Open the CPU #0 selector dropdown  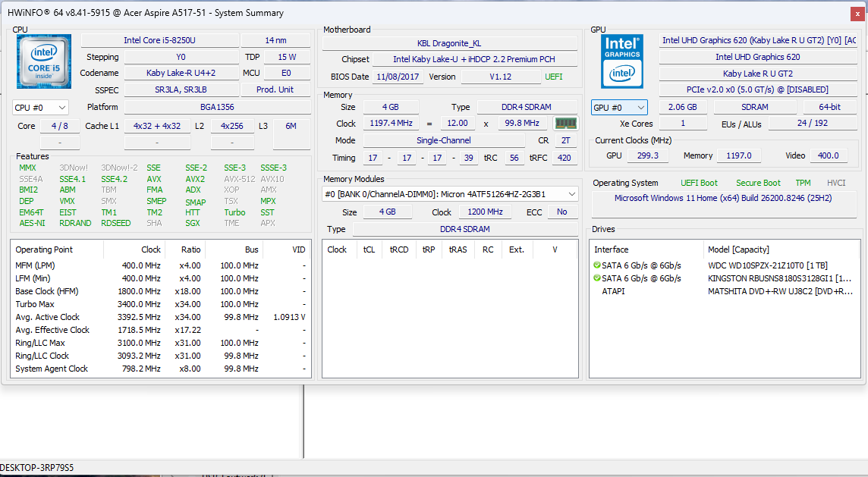[40, 108]
